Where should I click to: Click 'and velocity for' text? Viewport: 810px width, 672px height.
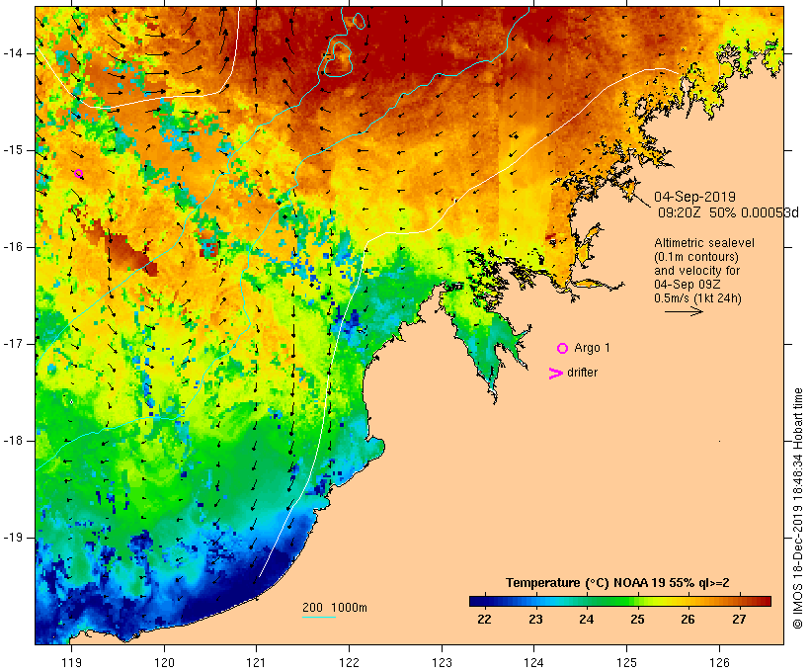(x=696, y=271)
